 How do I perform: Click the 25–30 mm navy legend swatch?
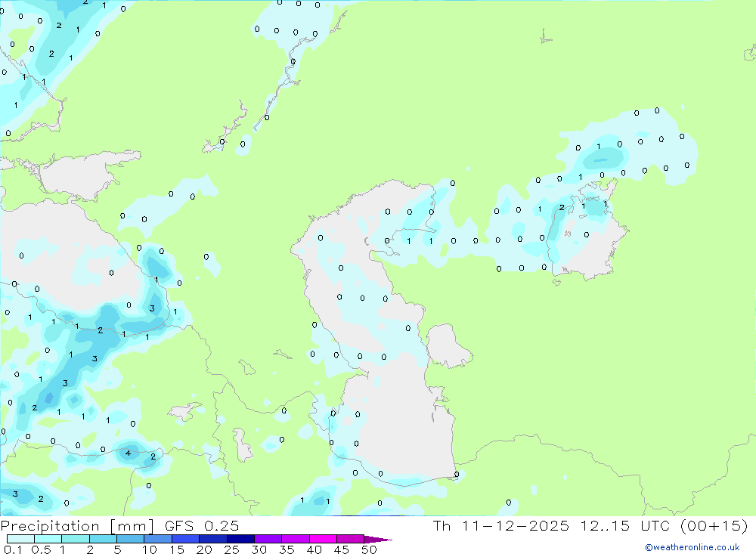pyautogui.click(x=240, y=539)
